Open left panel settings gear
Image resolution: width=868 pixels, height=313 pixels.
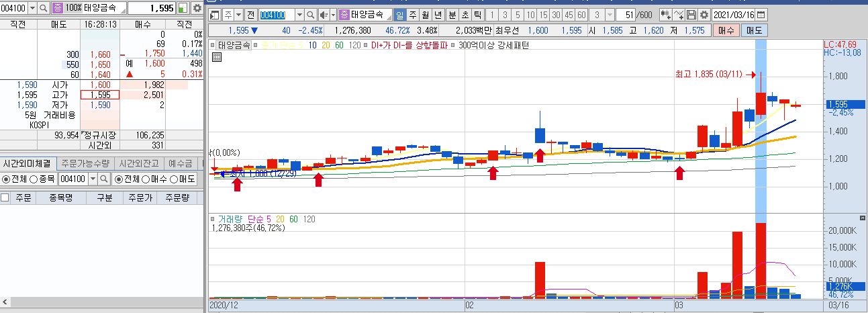(197, 8)
